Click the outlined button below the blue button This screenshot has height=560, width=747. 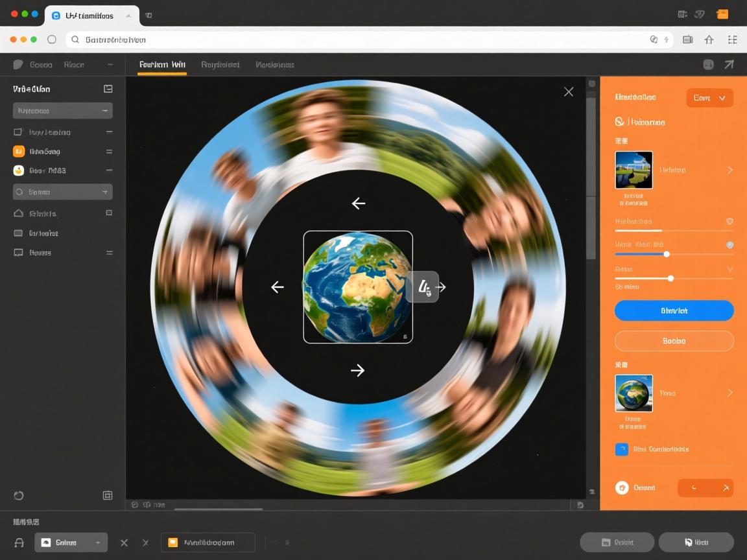click(674, 341)
